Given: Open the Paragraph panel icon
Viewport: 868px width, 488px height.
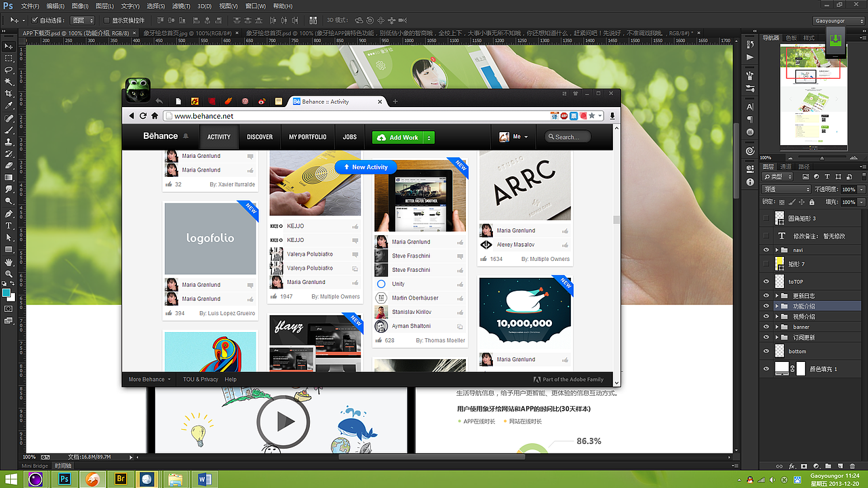Looking at the screenshot, I should 750,119.
